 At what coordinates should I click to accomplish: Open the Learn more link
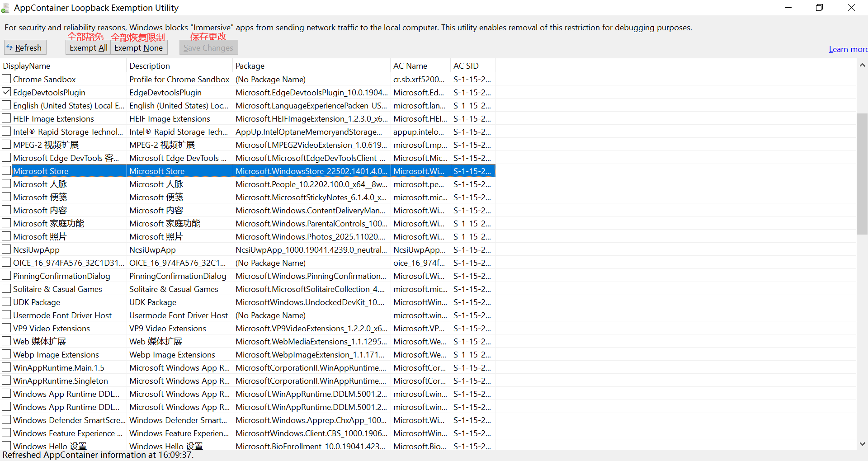[x=848, y=49]
